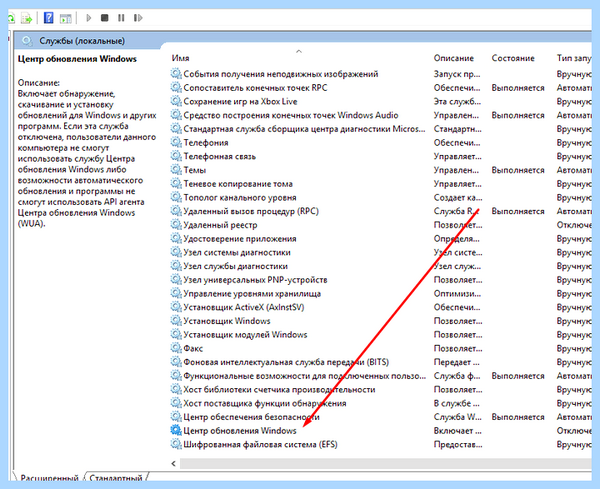Select Сопоставитель конечных точек RPC row
600x489 pixels.
click(x=255, y=88)
